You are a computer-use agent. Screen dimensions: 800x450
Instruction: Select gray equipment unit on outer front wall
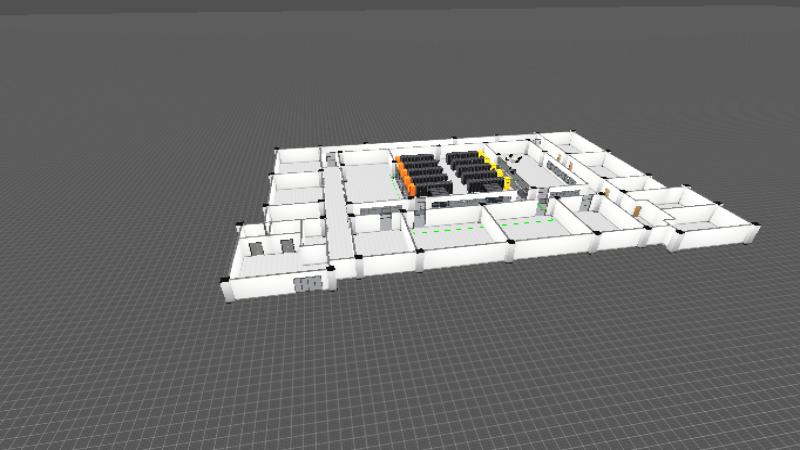308,284
